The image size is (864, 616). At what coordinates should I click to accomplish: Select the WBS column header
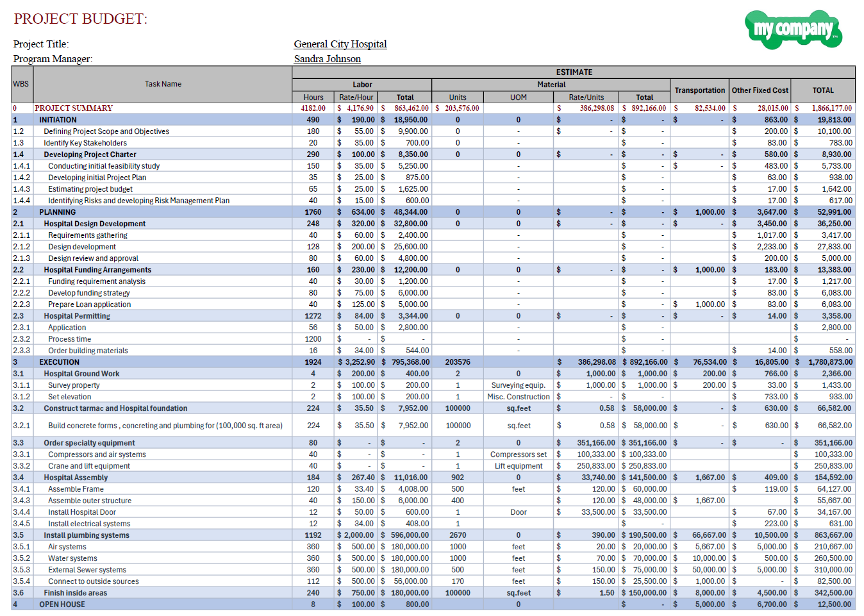(x=21, y=84)
